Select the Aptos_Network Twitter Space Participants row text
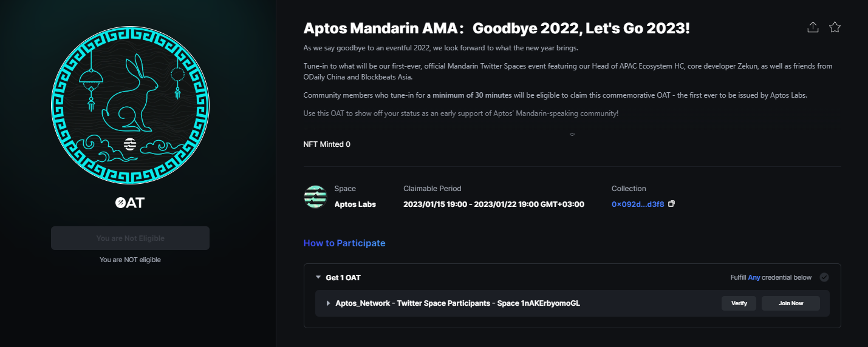The image size is (868, 347). click(457, 303)
